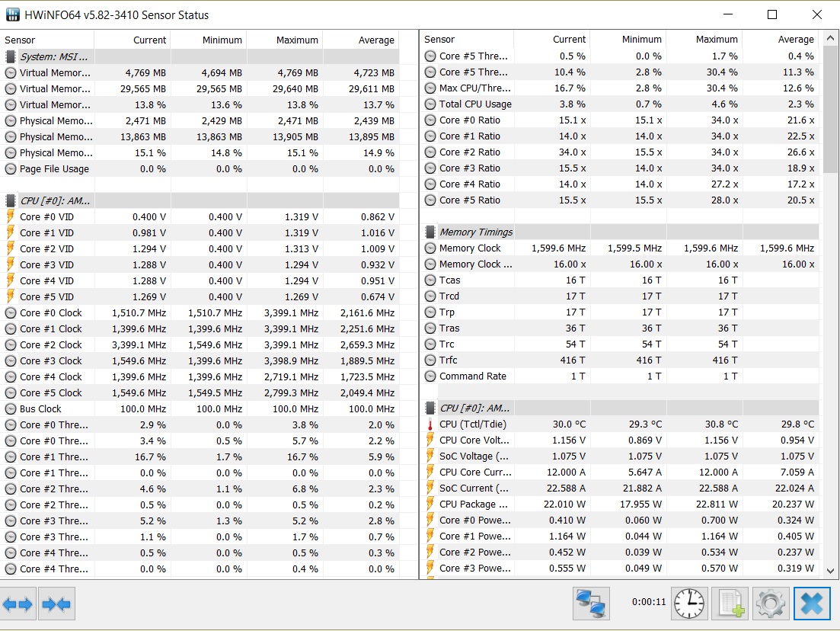Select the Command Rate row

coord(619,376)
